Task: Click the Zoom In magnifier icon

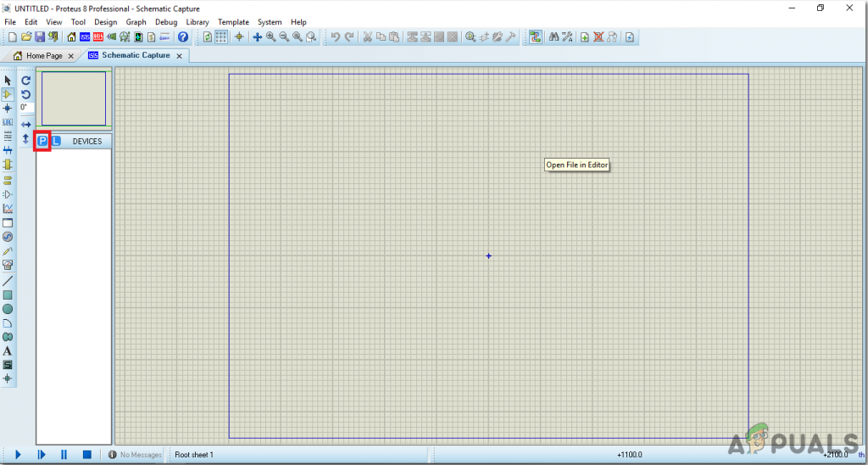Action: point(270,37)
